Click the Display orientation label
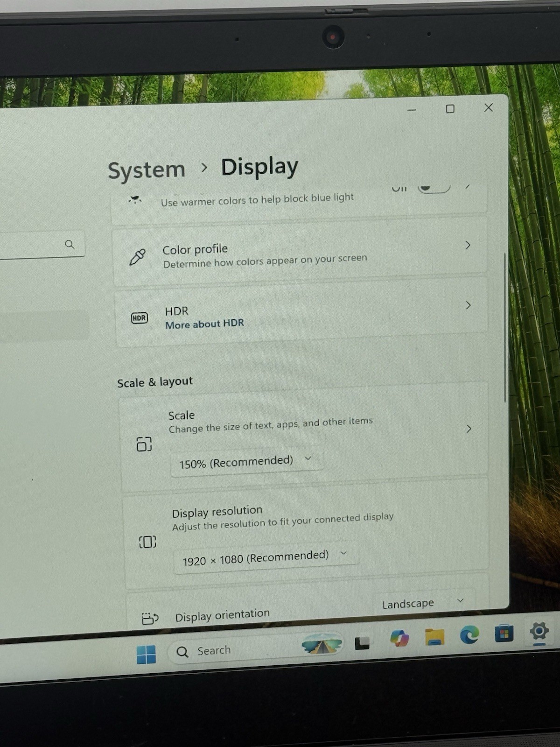The width and height of the screenshot is (560, 747). pos(223,615)
